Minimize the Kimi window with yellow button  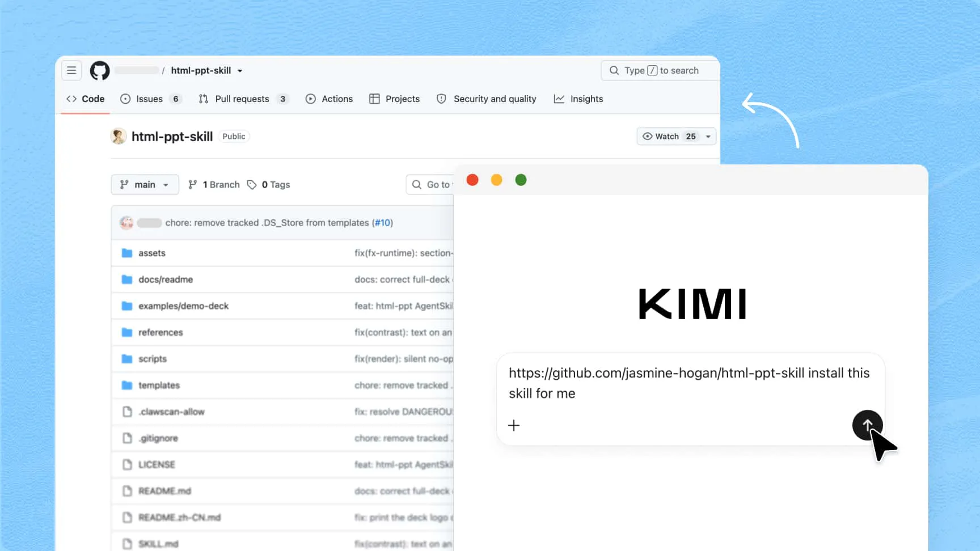pos(496,180)
